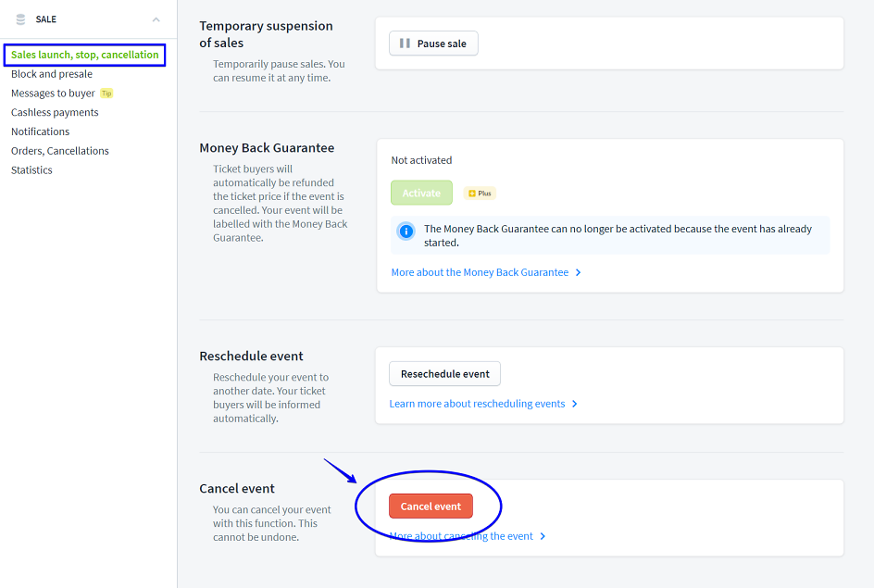The height and width of the screenshot is (588, 874).
Task: View the Statistics page
Action: pos(31,170)
